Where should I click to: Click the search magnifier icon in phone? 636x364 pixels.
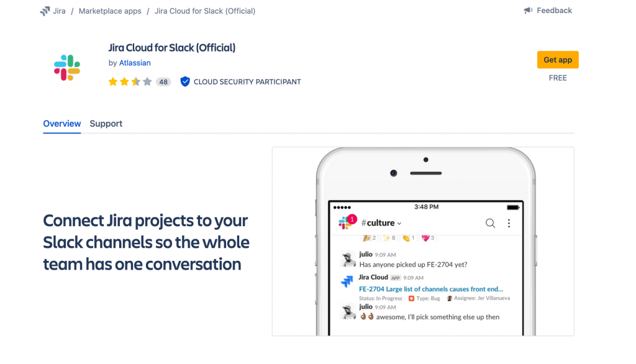pos(490,223)
